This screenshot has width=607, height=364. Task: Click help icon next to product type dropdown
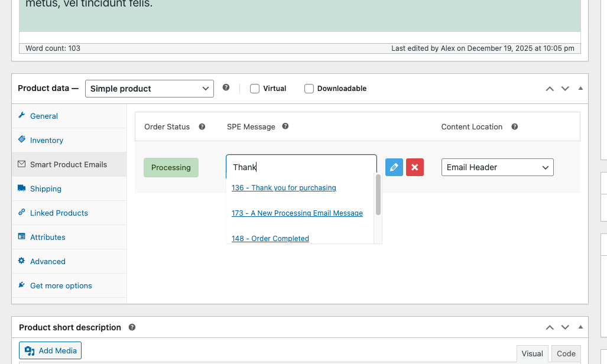pyautogui.click(x=226, y=88)
